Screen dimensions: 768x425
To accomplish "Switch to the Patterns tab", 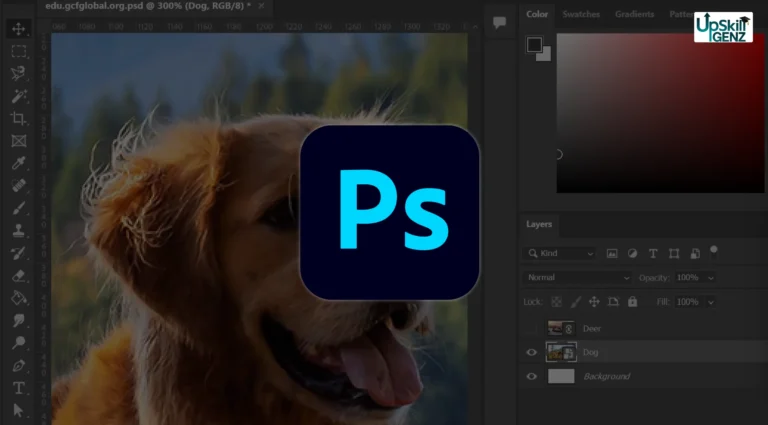I will coord(681,14).
